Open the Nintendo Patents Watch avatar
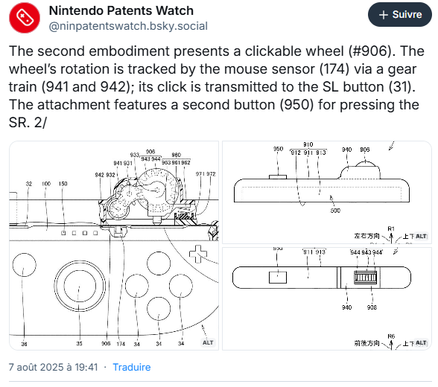The height and width of the screenshot is (387, 438). coord(24,17)
